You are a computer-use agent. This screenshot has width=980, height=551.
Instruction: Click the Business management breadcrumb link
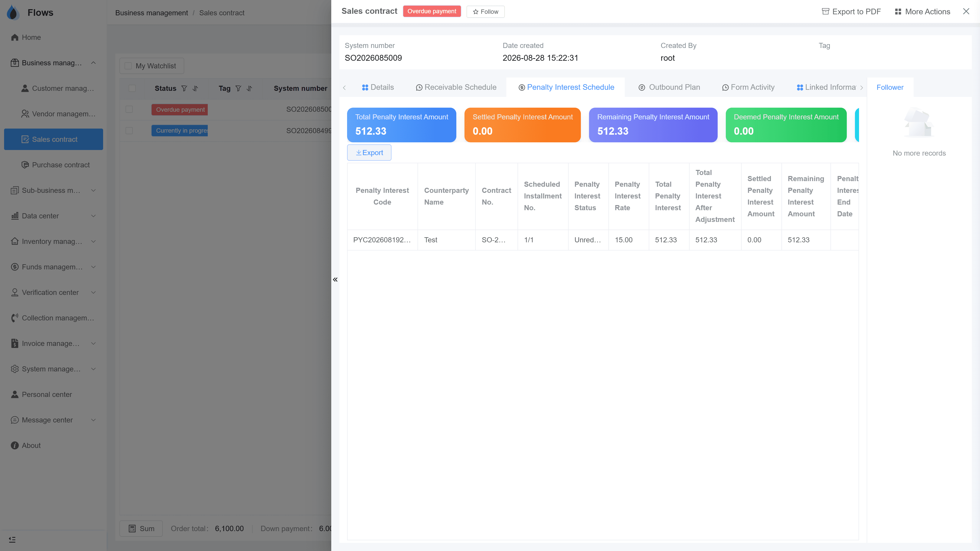tap(151, 12)
